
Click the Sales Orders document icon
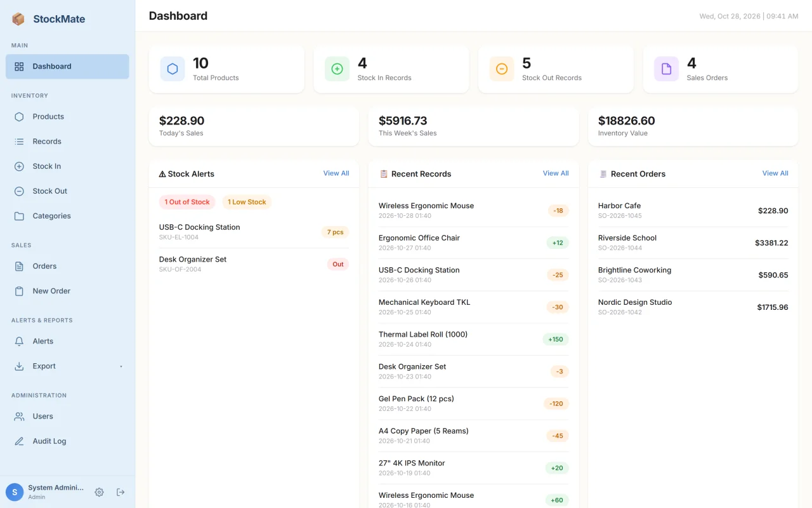pyautogui.click(x=666, y=69)
